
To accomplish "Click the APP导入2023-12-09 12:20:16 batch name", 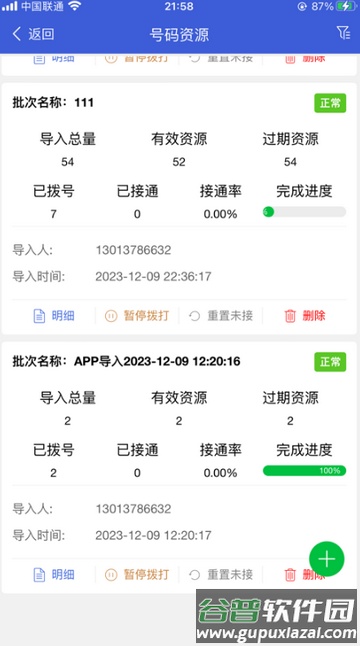I will [157, 361].
